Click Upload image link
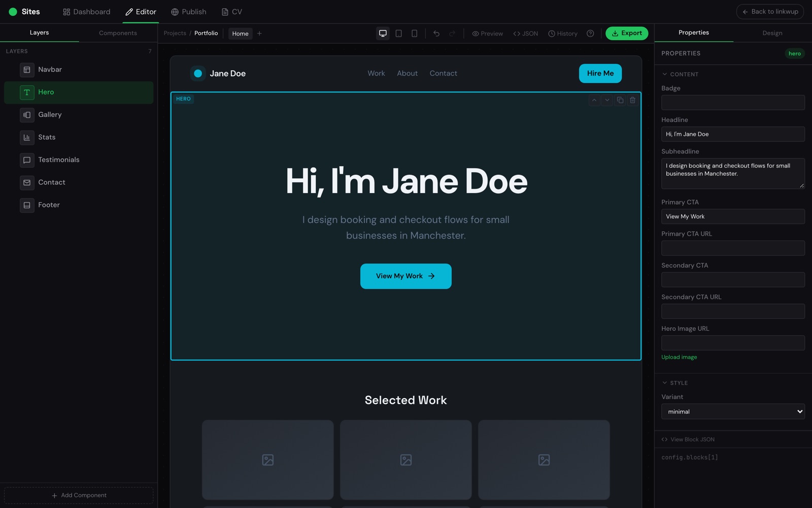Screen dimensions: 812x508 coord(679,357)
